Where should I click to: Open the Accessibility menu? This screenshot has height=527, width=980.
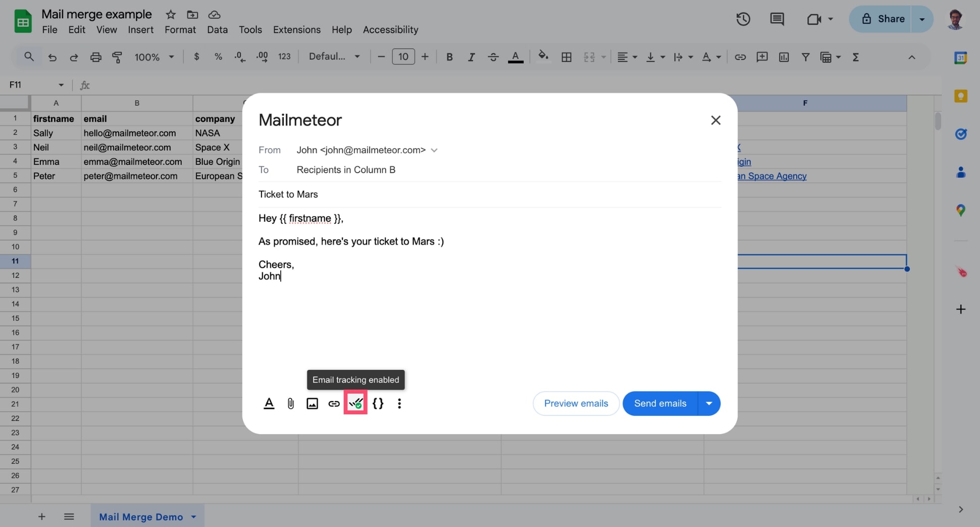pyautogui.click(x=390, y=30)
